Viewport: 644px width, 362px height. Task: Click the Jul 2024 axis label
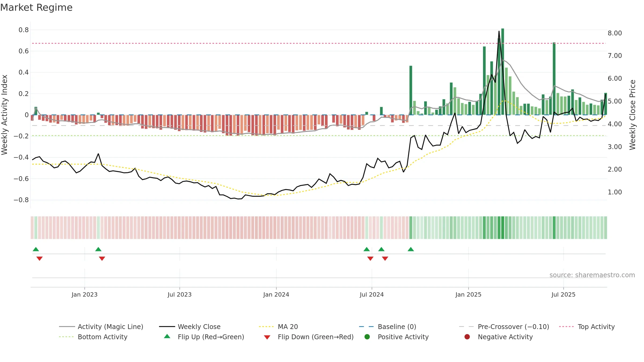pos(372,294)
